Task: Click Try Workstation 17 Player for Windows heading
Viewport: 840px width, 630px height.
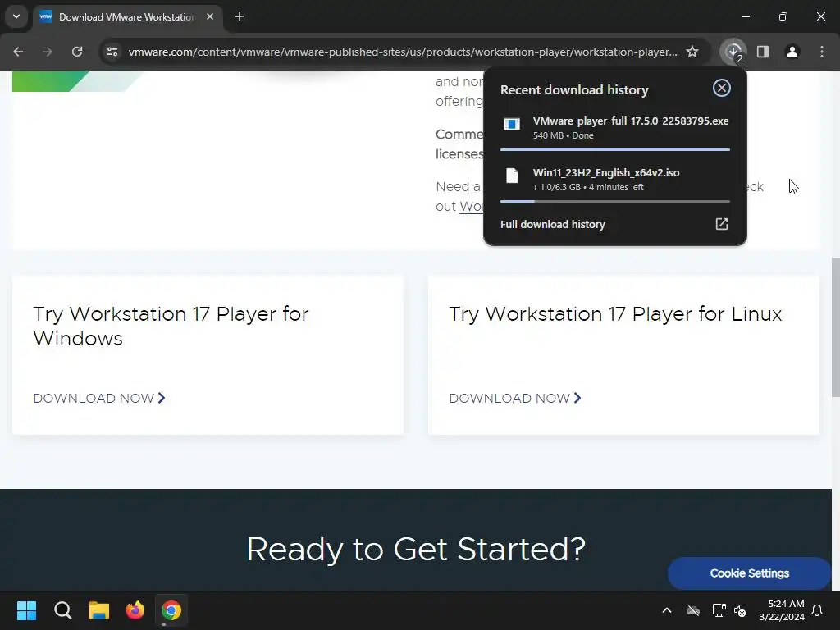Action: [x=171, y=326]
